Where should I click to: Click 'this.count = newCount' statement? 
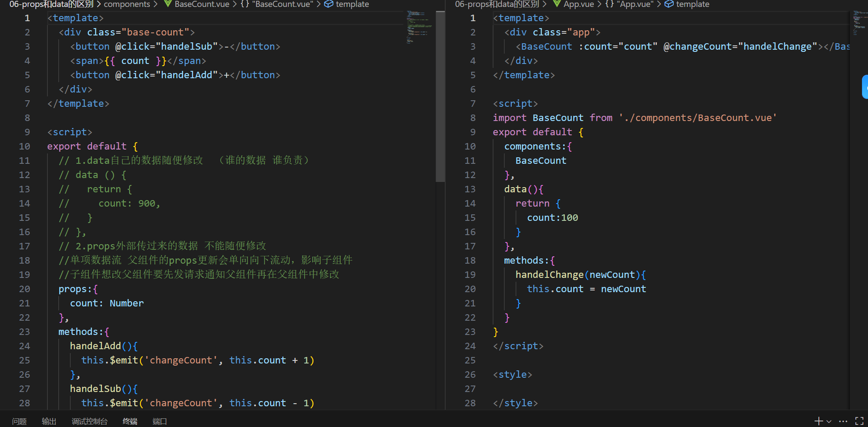click(x=586, y=289)
